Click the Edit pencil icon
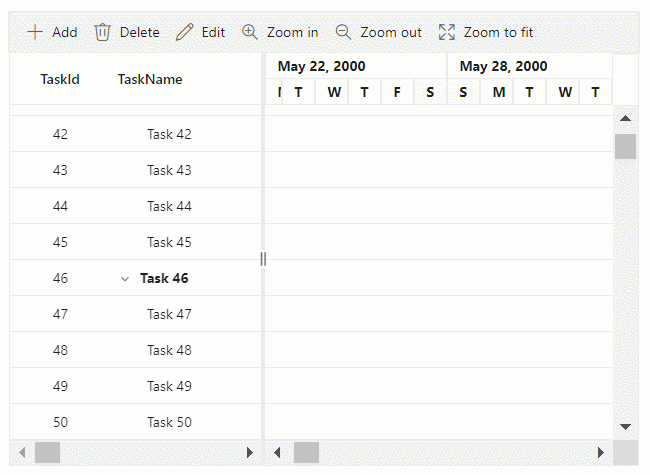This screenshot has height=475, width=650. [184, 32]
